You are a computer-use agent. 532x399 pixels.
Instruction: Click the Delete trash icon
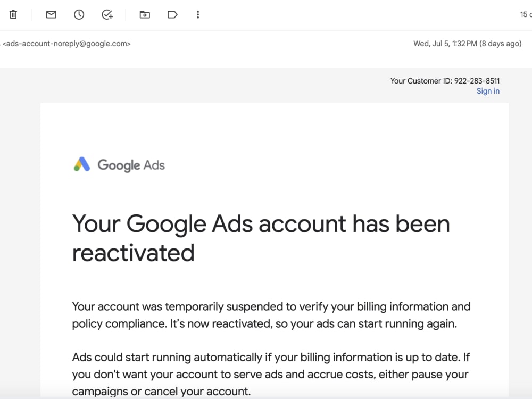pyautogui.click(x=13, y=15)
